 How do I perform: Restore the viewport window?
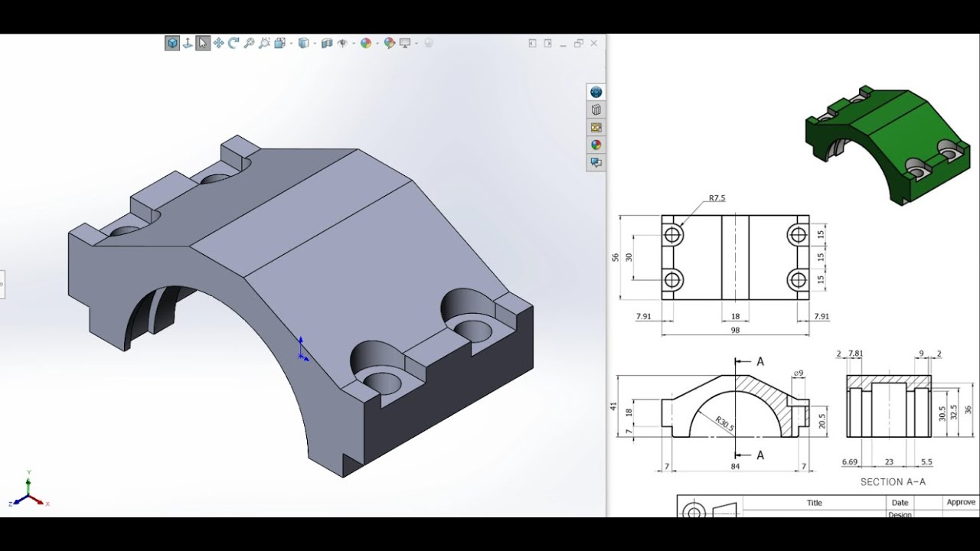point(578,44)
